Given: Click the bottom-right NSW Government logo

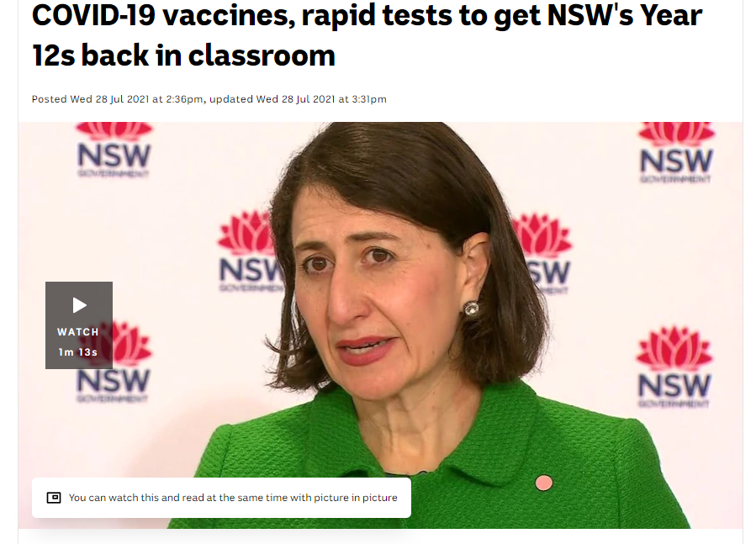Looking at the screenshot, I should [674, 367].
